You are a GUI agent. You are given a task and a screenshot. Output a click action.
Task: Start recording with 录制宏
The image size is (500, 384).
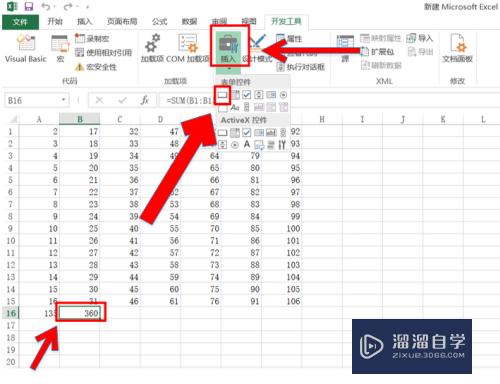92,38
